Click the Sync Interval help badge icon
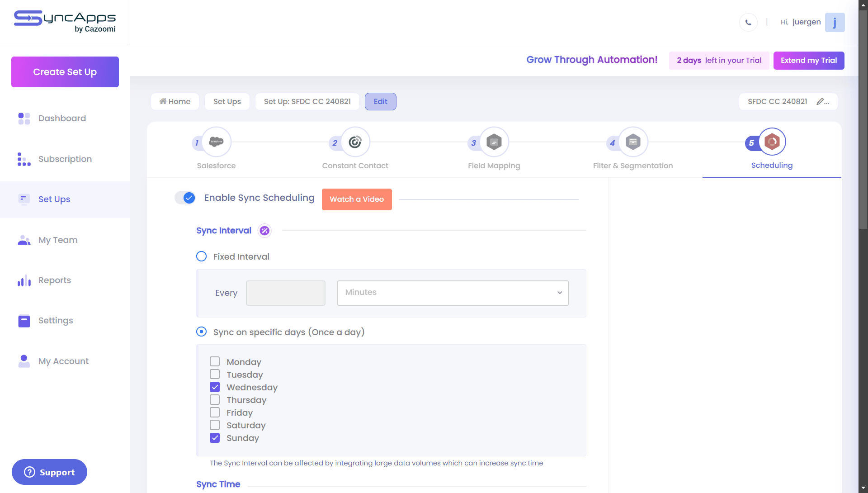 point(264,231)
